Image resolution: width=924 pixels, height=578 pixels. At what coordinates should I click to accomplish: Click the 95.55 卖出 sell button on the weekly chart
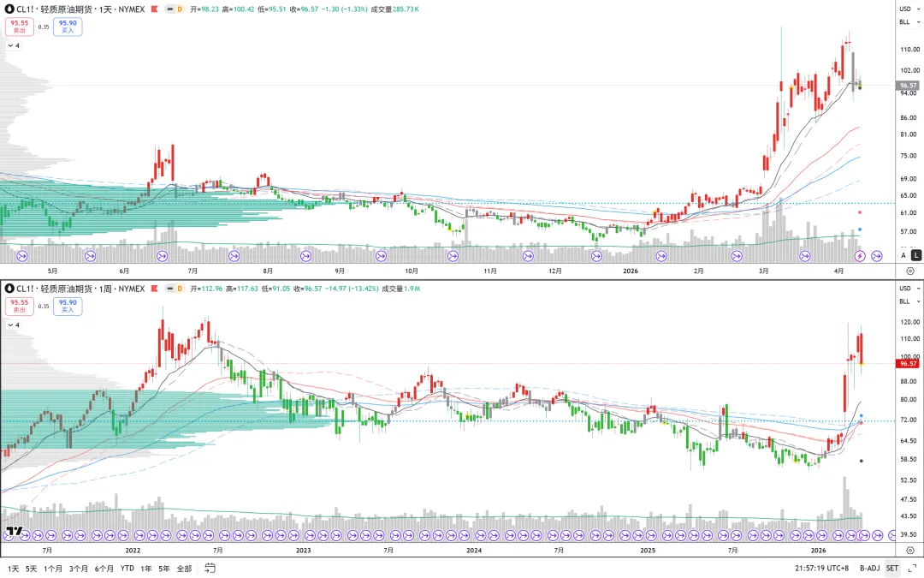tap(20, 306)
